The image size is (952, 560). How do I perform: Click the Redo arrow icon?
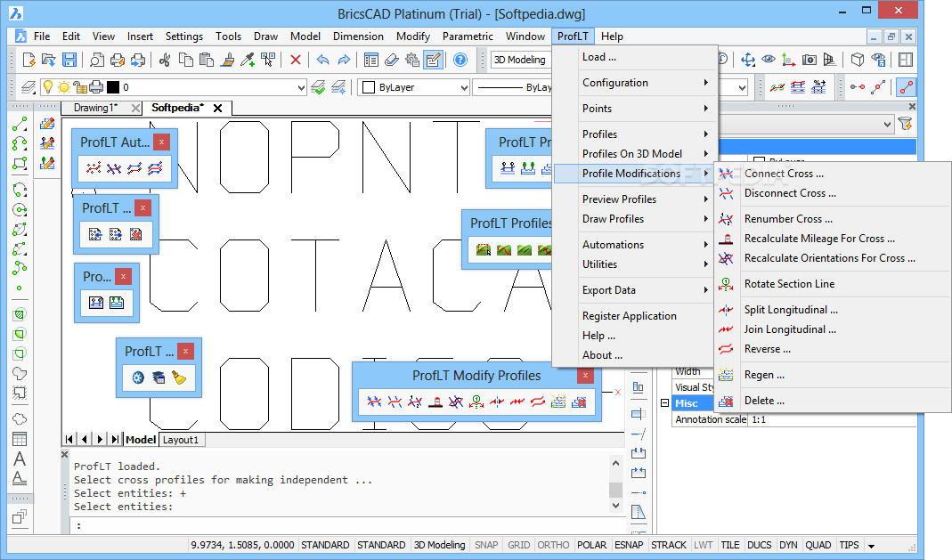click(x=344, y=60)
